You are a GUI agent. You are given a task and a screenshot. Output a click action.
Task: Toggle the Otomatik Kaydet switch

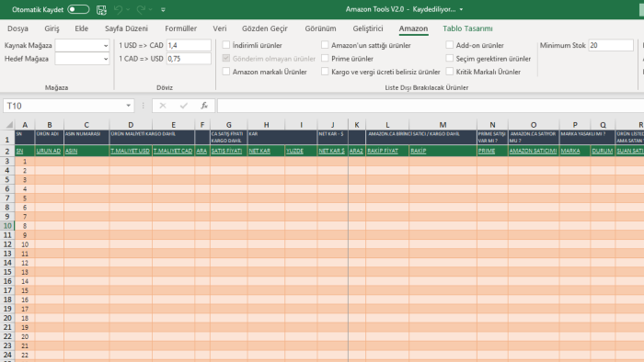78,9
